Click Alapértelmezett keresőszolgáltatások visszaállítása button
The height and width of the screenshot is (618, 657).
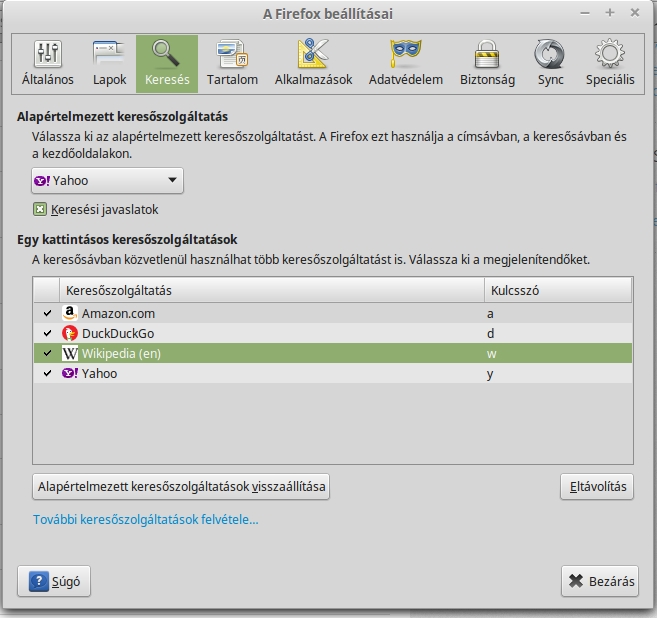[x=181, y=486]
